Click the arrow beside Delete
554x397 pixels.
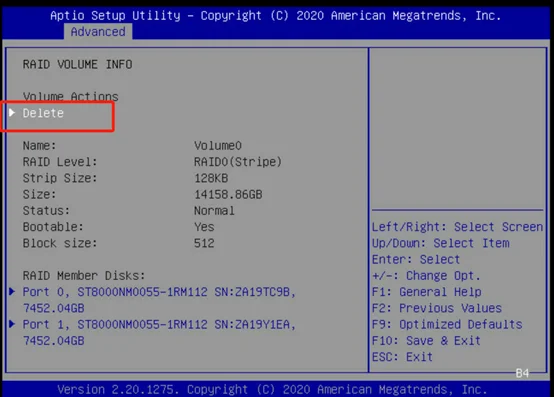click(x=12, y=113)
